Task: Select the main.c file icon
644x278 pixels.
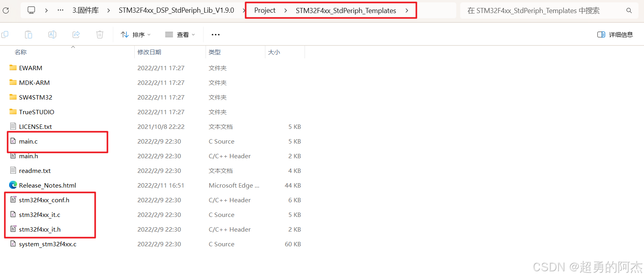Action: [13, 141]
